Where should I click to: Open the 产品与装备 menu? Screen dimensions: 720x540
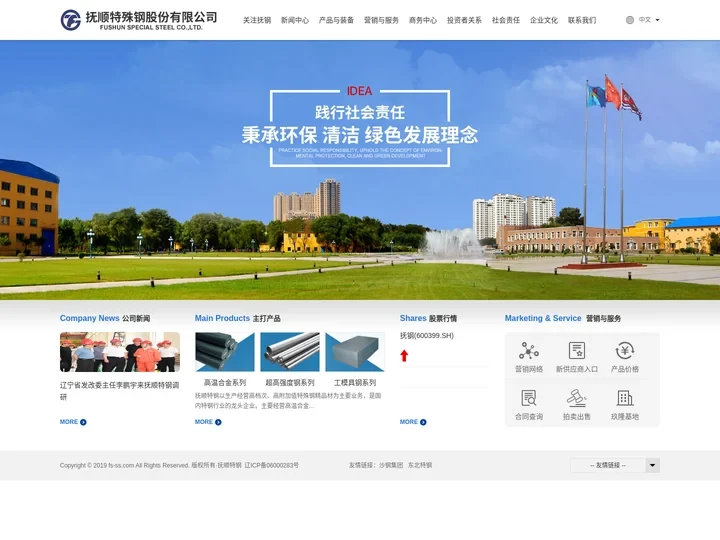pyautogui.click(x=336, y=20)
